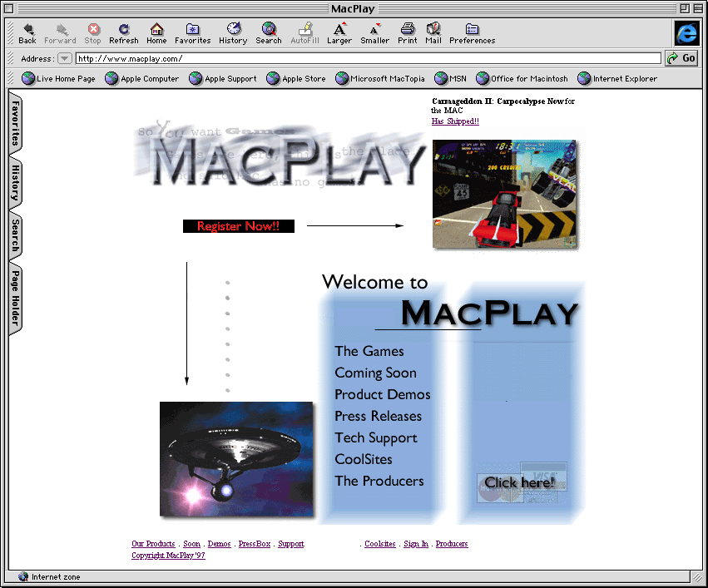Click the Our Products footer link

pyautogui.click(x=153, y=544)
